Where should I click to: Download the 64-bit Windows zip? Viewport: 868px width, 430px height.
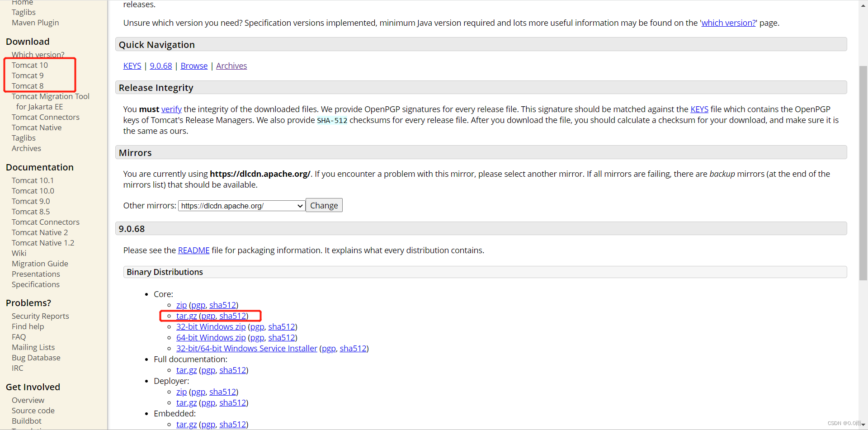(x=211, y=338)
